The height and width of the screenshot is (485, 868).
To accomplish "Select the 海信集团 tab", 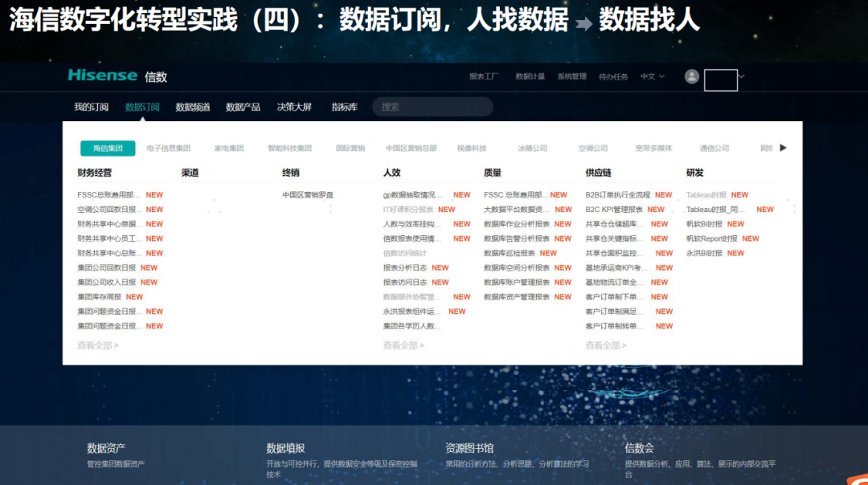I will click(x=108, y=149).
